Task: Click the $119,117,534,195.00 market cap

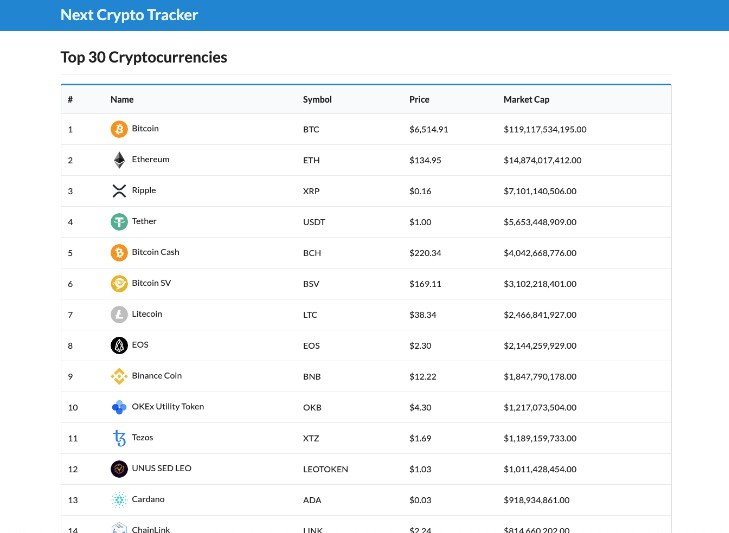Action: [x=545, y=129]
